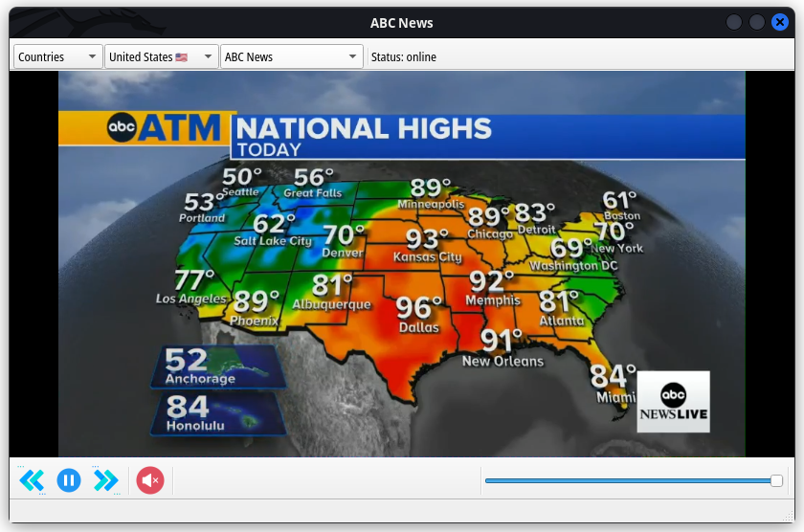Click the video playback area
The height and width of the screenshot is (532, 804).
[401, 264]
